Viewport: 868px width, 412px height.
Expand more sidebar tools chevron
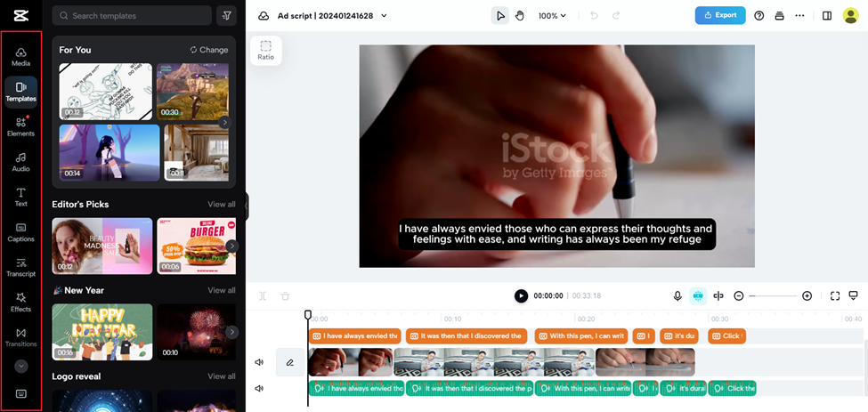point(20,366)
